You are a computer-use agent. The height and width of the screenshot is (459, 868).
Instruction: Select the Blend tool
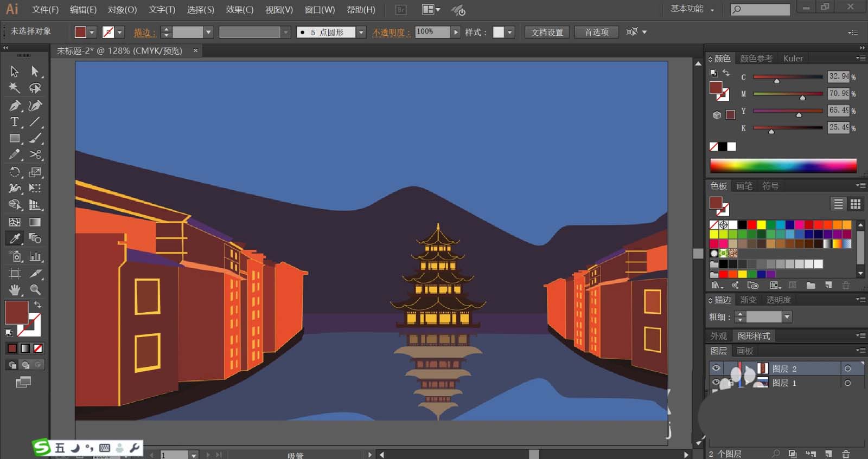pos(35,238)
